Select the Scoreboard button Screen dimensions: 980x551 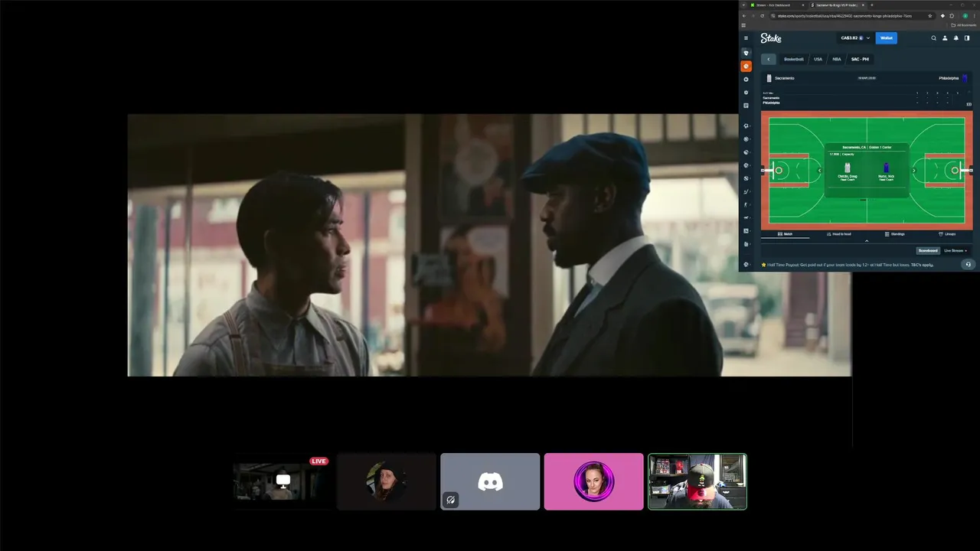coord(928,250)
